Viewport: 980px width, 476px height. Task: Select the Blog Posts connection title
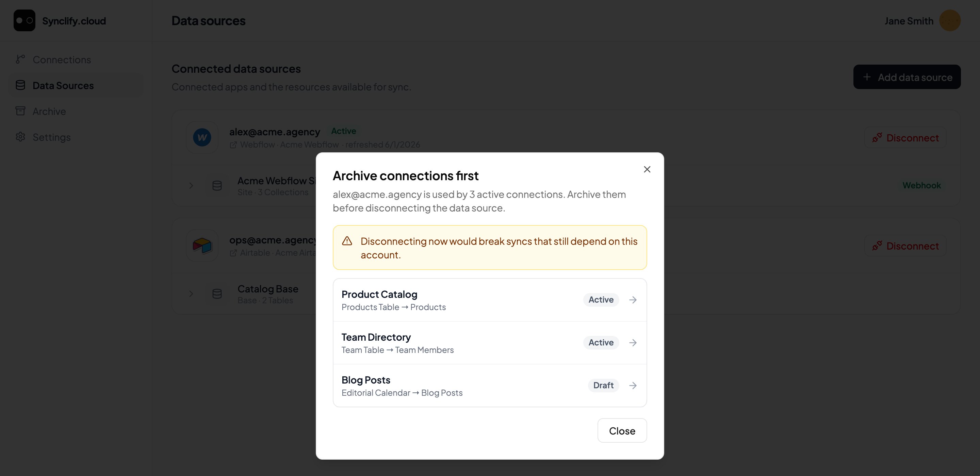365,380
